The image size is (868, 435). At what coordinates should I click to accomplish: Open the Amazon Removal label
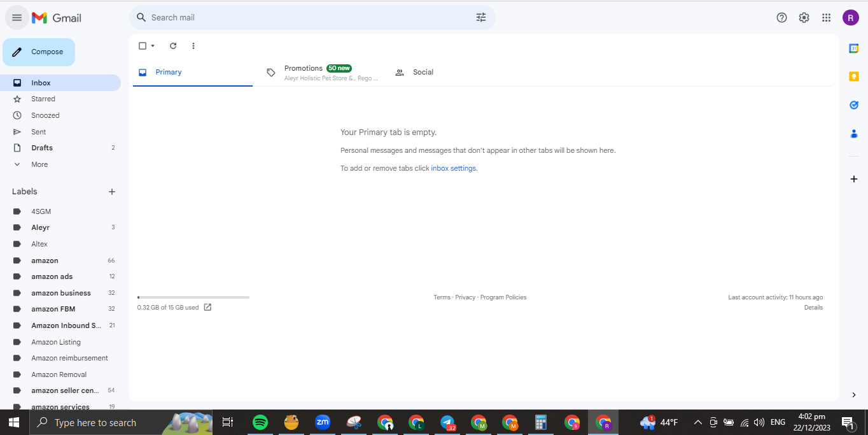(60, 374)
